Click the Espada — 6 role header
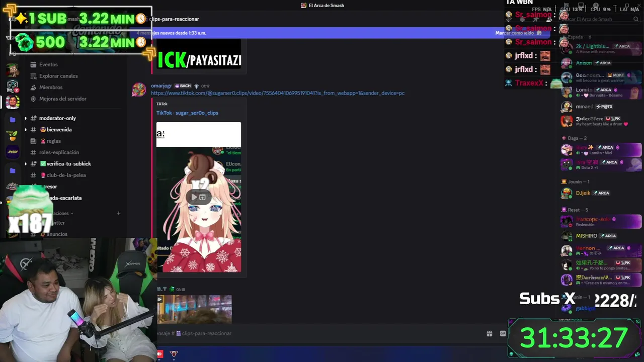Screen dimensions: 644x362 [x=579, y=37]
